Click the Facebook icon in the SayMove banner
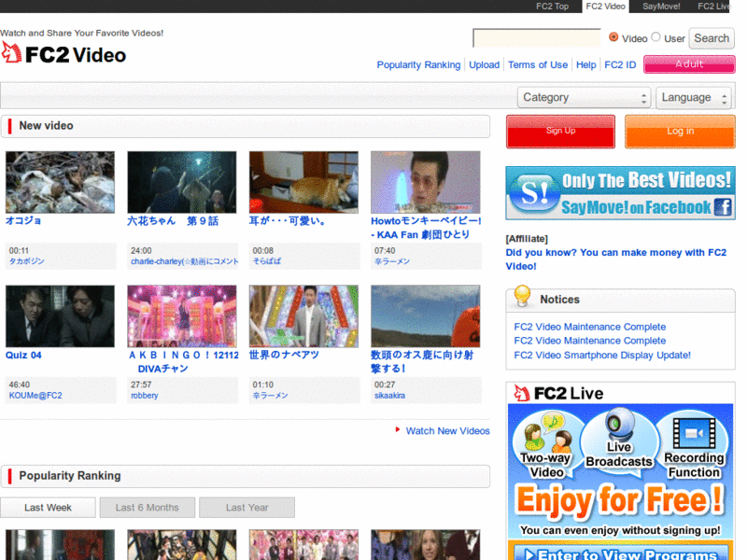747x560 pixels. 723,207
